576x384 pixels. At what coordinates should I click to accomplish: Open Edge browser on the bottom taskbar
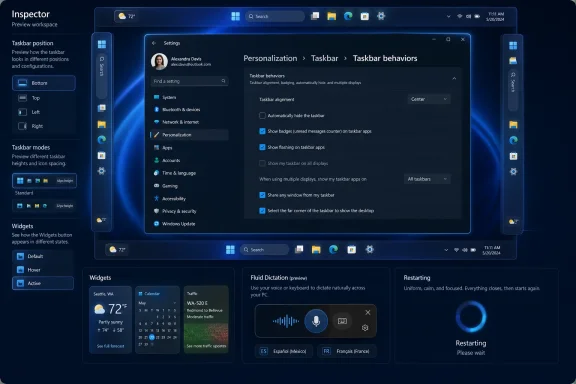[x=333, y=250]
